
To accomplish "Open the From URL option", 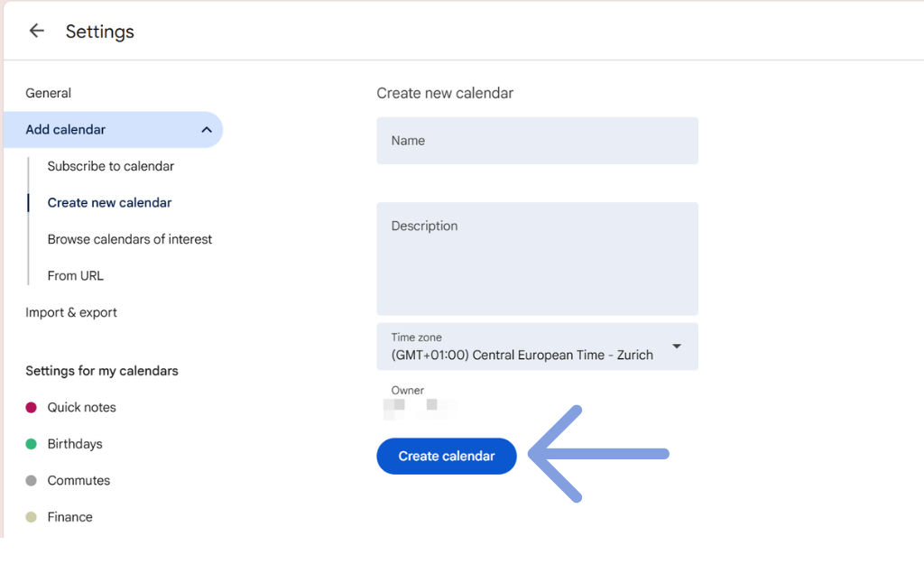I will (75, 275).
